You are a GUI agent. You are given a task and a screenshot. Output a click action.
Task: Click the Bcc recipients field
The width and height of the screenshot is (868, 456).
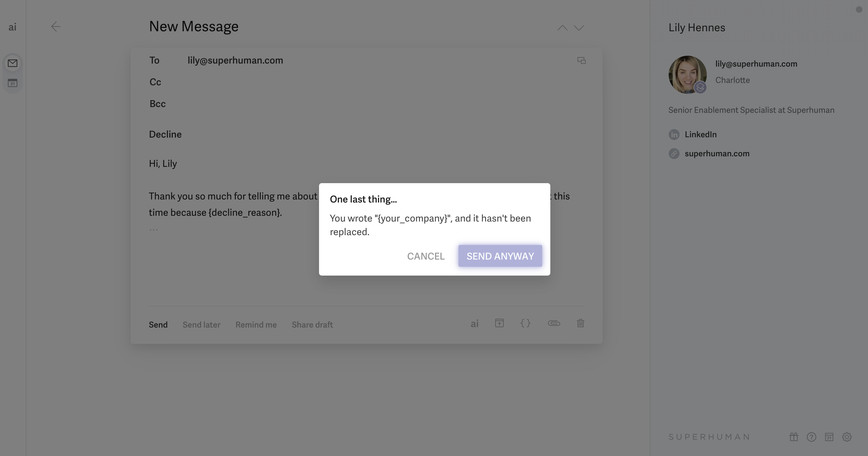[238, 104]
